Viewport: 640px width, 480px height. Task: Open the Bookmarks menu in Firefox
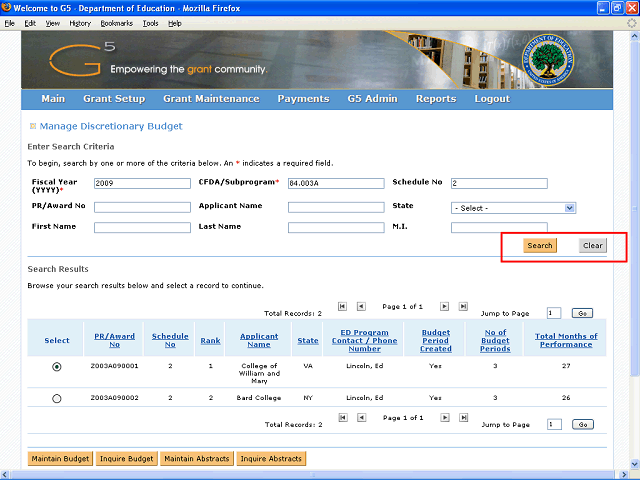pyautogui.click(x=116, y=23)
